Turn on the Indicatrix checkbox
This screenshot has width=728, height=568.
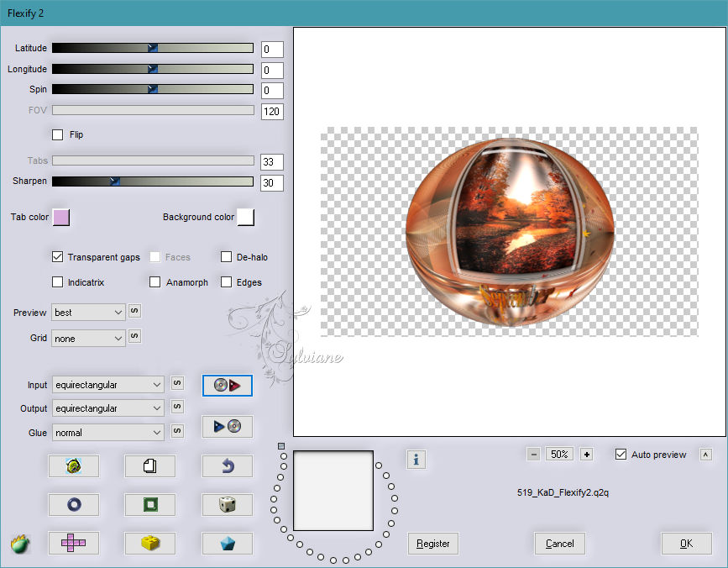point(58,282)
